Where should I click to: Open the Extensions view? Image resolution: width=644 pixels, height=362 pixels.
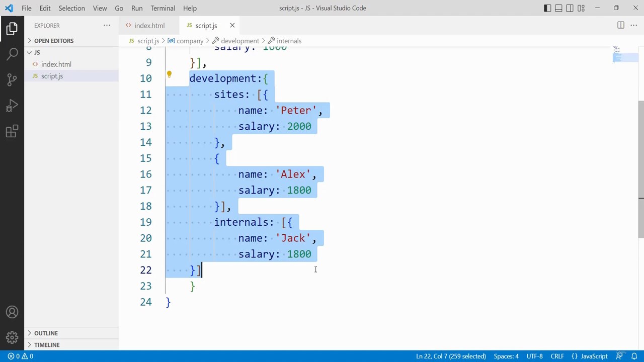[x=12, y=132]
